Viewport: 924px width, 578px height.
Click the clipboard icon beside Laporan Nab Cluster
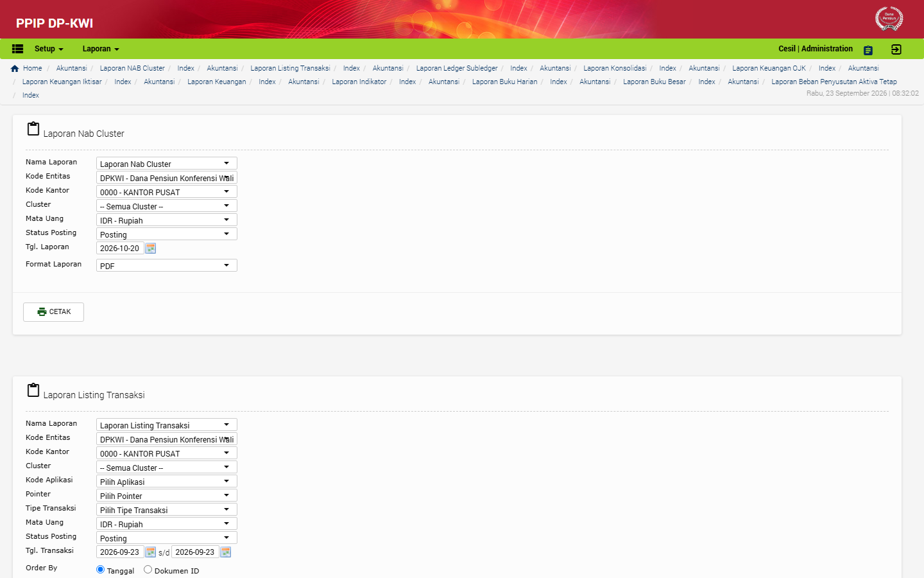point(33,129)
